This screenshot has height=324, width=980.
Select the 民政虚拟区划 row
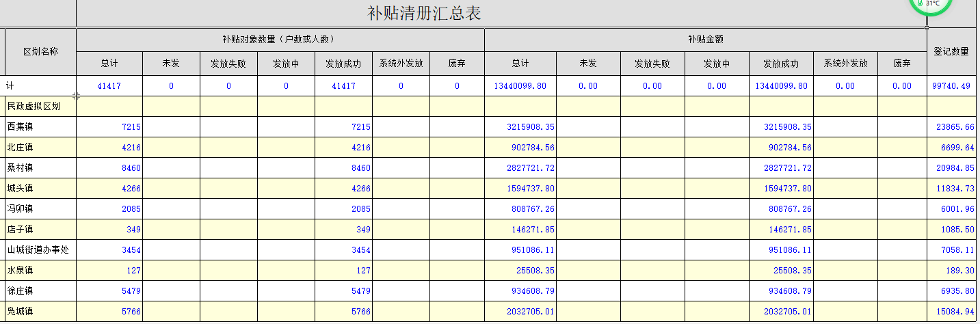click(34, 107)
